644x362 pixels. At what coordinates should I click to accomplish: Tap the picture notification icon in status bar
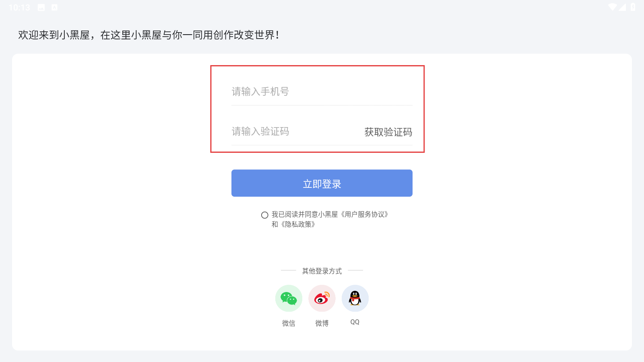click(x=41, y=7)
